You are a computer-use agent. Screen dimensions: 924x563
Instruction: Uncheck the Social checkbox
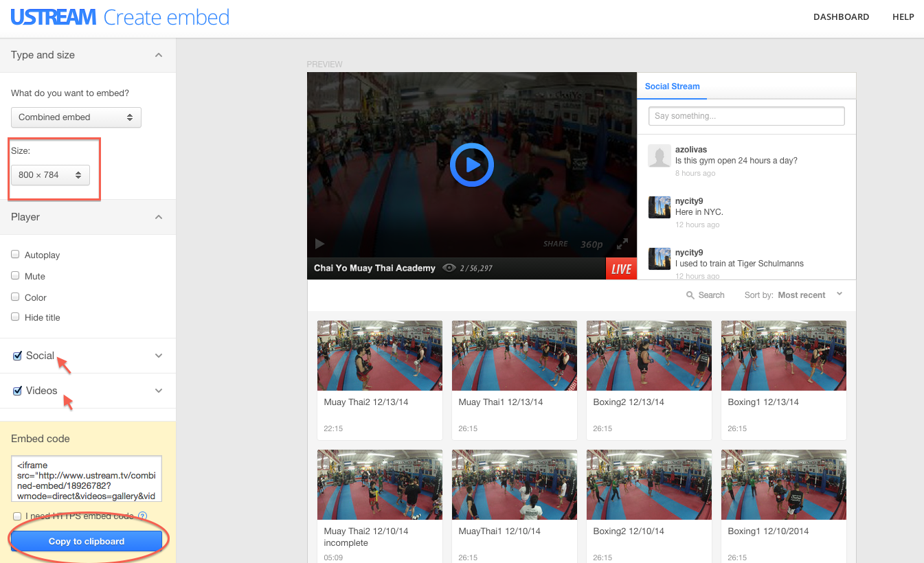click(18, 356)
